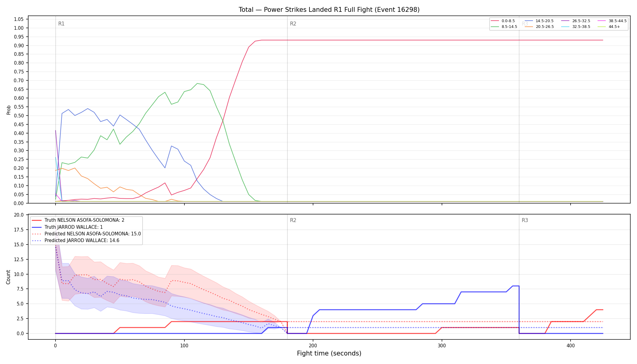The height and width of the screenshot is (364, 637).
Task: Click the 400 tick on the time axis
Action: (571, 345)
